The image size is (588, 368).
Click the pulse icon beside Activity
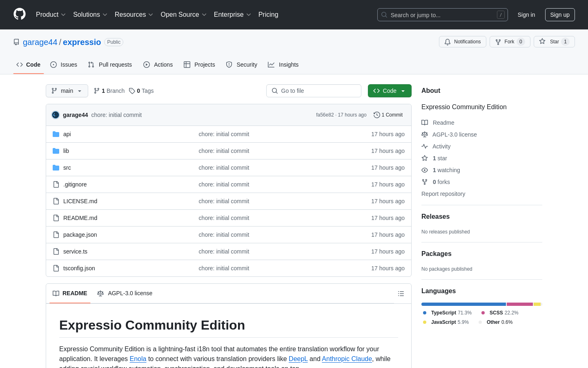click(425, 146)
